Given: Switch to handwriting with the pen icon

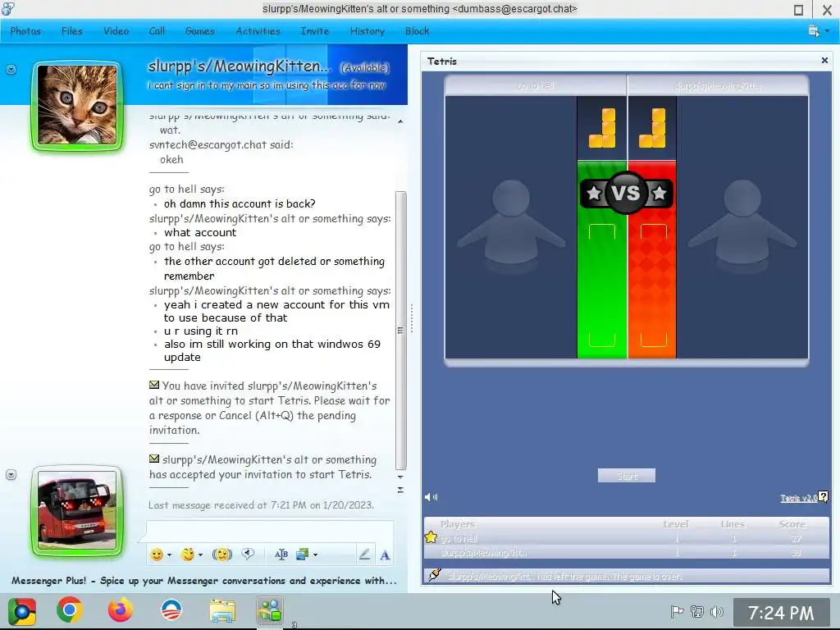Looking at the screenshot, I should 365,555.
